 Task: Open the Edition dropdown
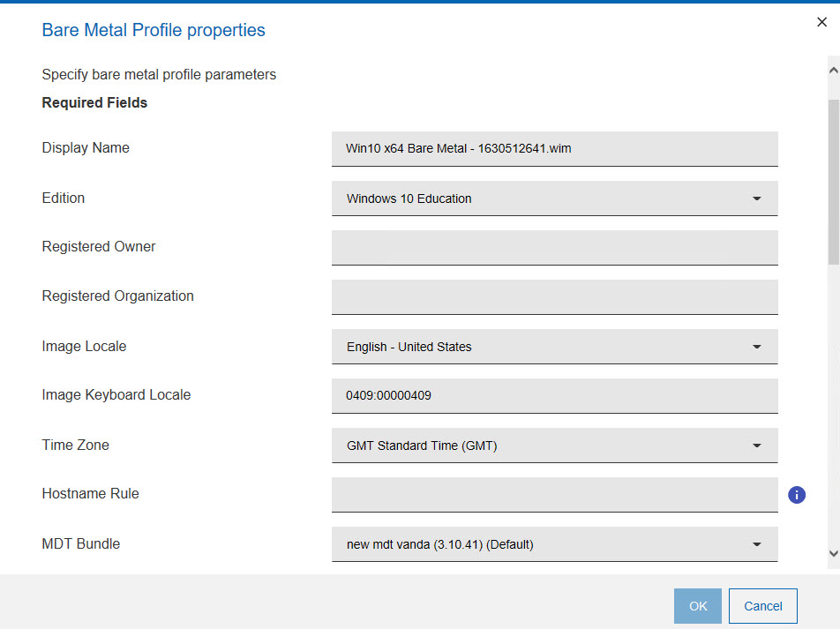tap(554, 198)
